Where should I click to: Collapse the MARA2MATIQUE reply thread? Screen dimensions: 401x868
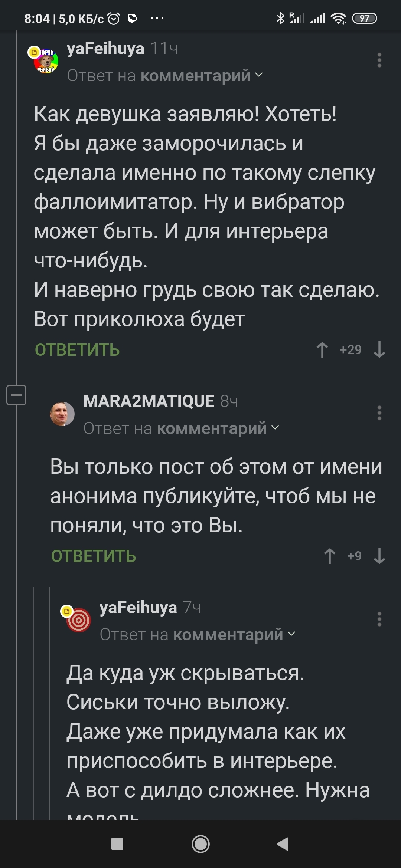(x=17, y=395)
